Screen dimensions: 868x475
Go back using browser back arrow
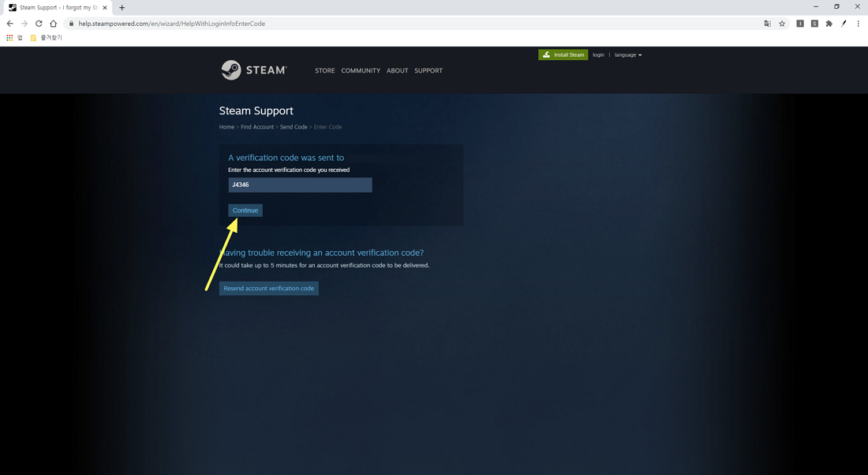(10, 24)
